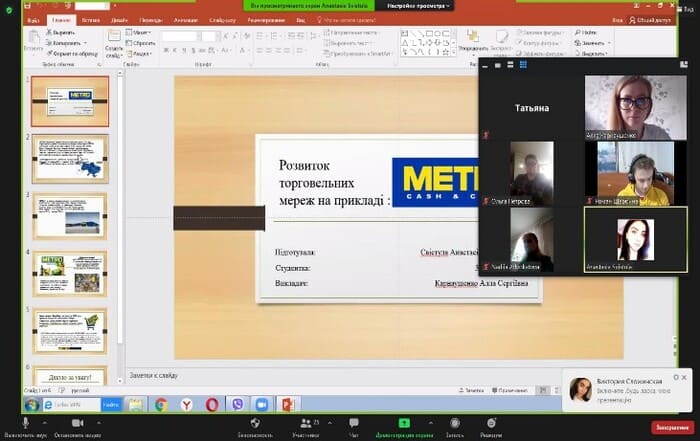Screen dimensions: 700x441
Task: Click the Arrange button in ribbon
Action: pyautogui.click(x=473, y=41)
